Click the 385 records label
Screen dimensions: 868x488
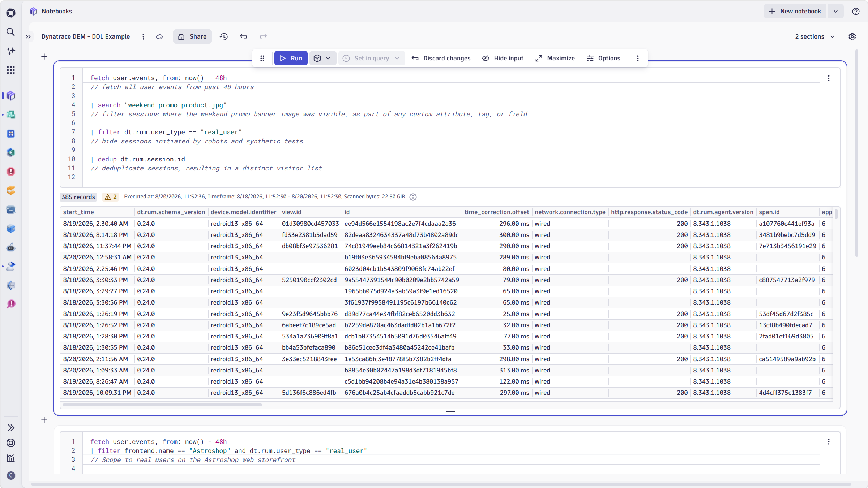coord(78,197)
